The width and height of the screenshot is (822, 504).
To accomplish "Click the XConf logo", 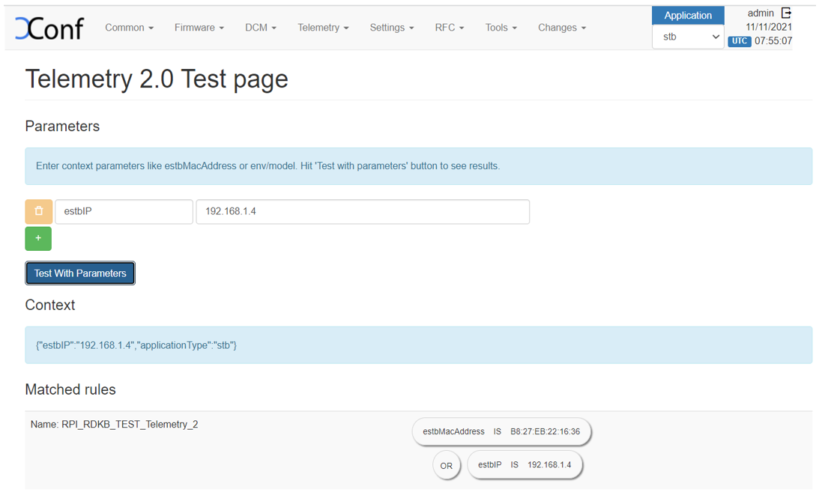I will coord(49,28).
